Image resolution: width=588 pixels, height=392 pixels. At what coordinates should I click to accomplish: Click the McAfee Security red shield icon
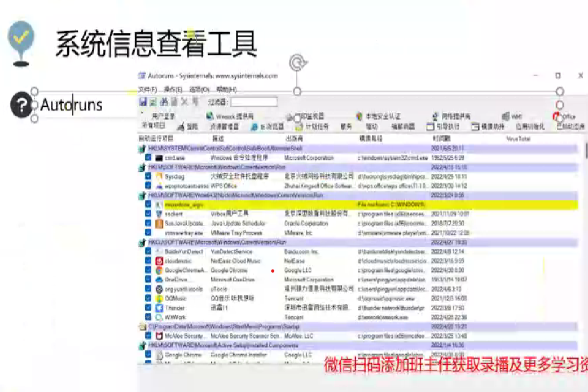[x=159, y=336]
